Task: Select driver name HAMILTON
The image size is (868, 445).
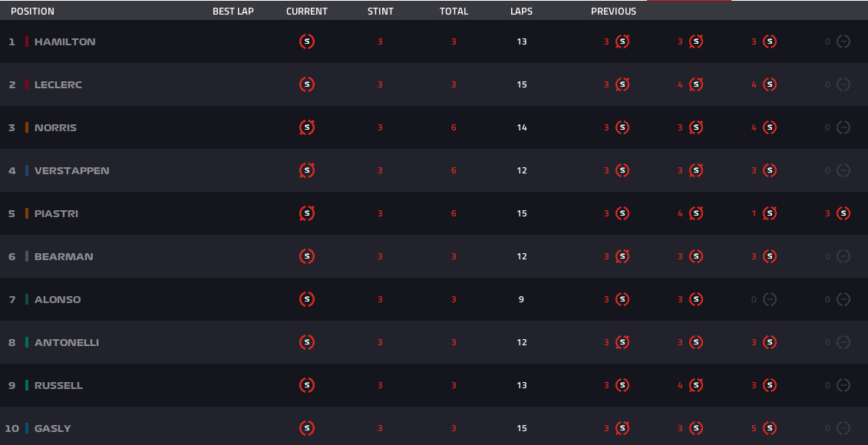Action: 64,41
